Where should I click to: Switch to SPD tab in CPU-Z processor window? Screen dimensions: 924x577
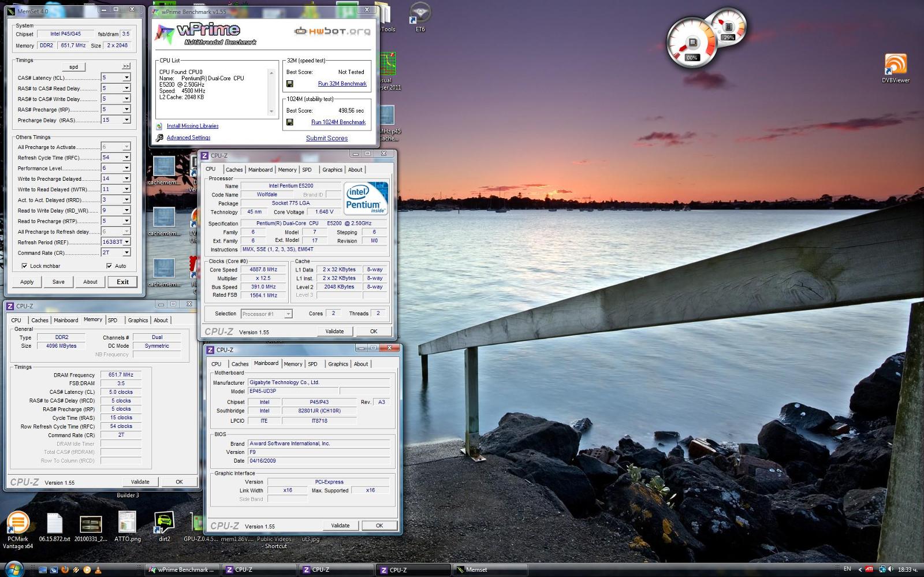pos(307,170)
